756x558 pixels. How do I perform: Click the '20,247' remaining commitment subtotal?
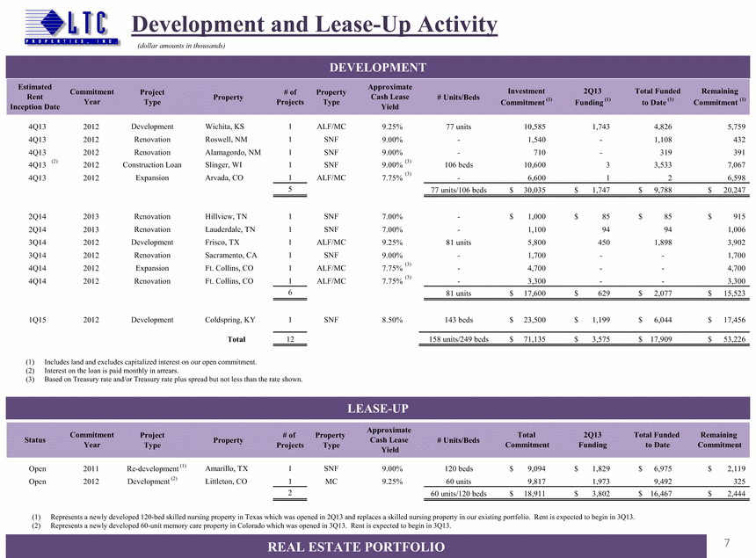(x=734, y=191)
